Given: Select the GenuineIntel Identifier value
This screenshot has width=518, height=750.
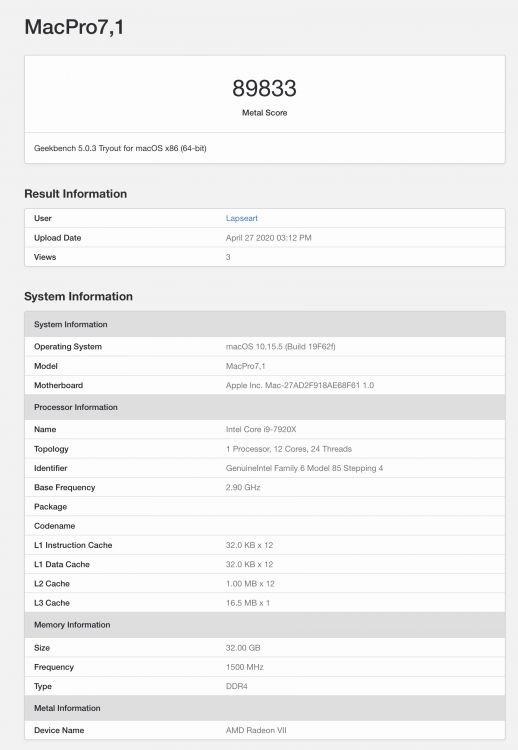Looking at the screenshot, I should point(304,468).
